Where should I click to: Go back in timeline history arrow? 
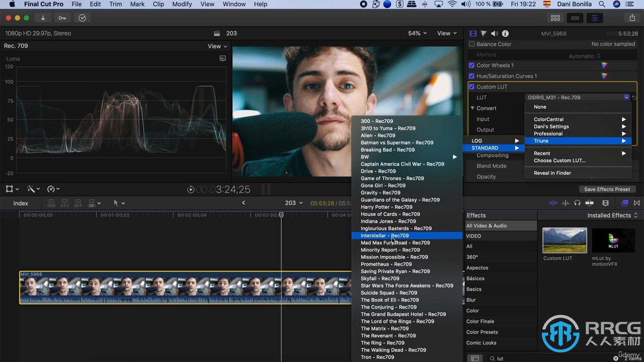pos(244,203)
